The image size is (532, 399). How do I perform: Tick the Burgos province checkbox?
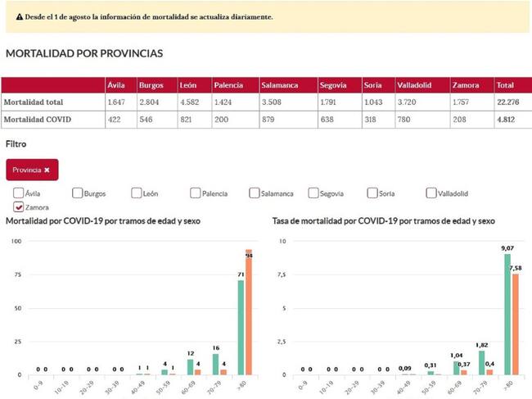tap(78, 193)
